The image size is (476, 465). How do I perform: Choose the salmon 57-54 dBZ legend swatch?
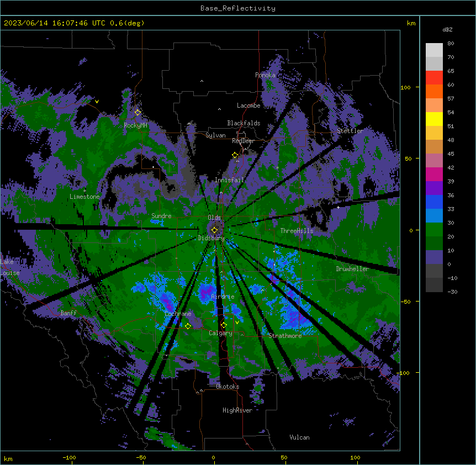coord(434,105)
